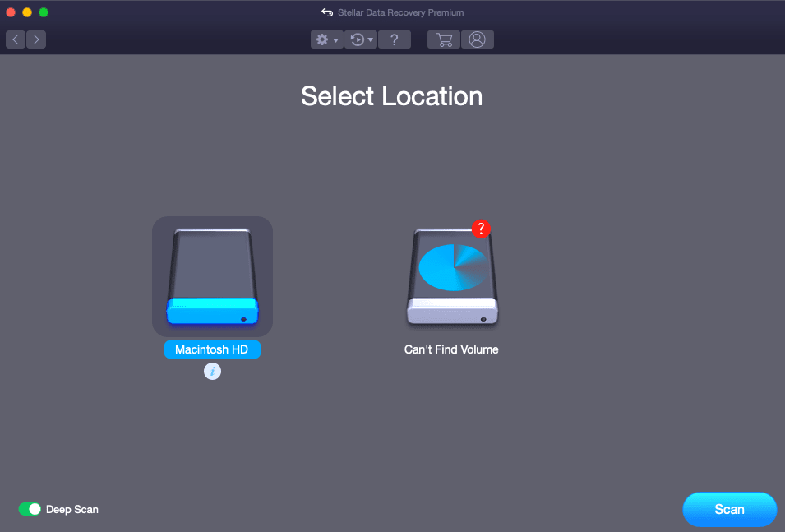Expand the Resume Recovery dropdown arrow

pyautogui.click(x=370, y=39)
